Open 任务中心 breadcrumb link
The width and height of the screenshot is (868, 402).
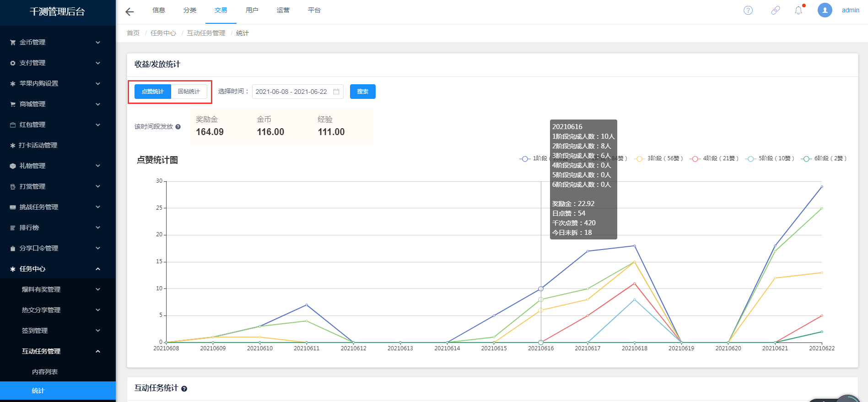pos(163,33)
